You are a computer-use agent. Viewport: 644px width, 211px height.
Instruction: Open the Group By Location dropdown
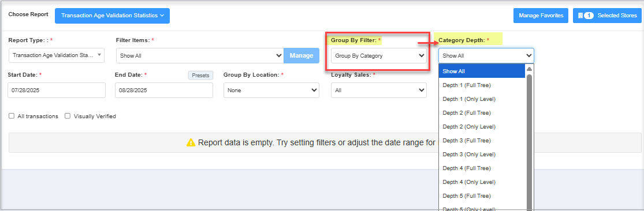[x=271, y=90]
